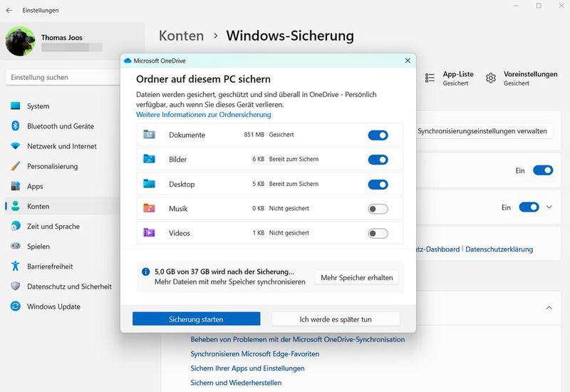Click the Apps icon in sidebar
The image size is (570, 392).
click(x=15, y=186)
